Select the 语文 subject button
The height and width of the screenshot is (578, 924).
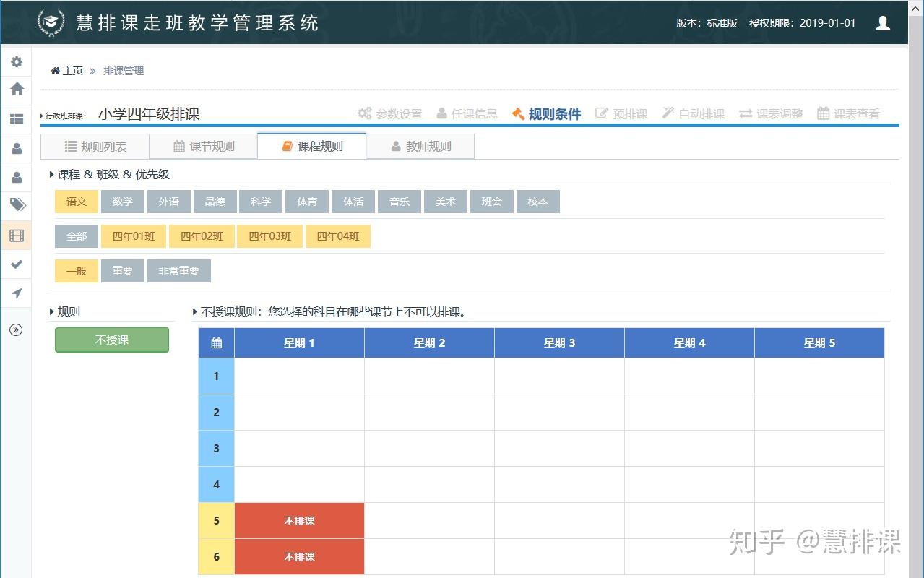click(76, 202)
